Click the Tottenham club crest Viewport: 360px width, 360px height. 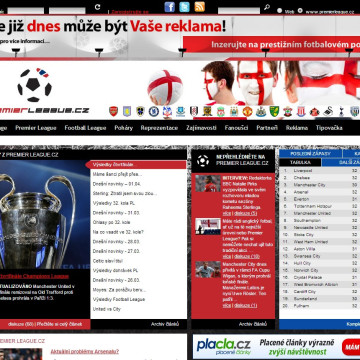tap(341, 111)
